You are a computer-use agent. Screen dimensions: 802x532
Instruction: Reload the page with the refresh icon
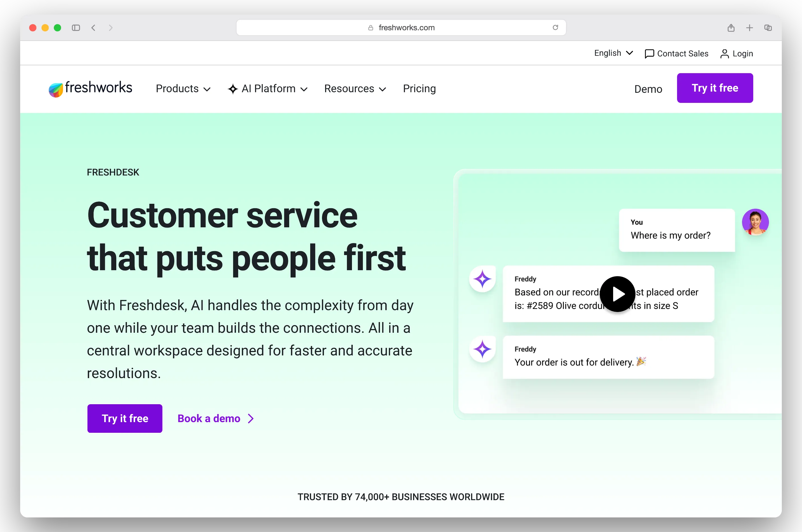[555, 27]
